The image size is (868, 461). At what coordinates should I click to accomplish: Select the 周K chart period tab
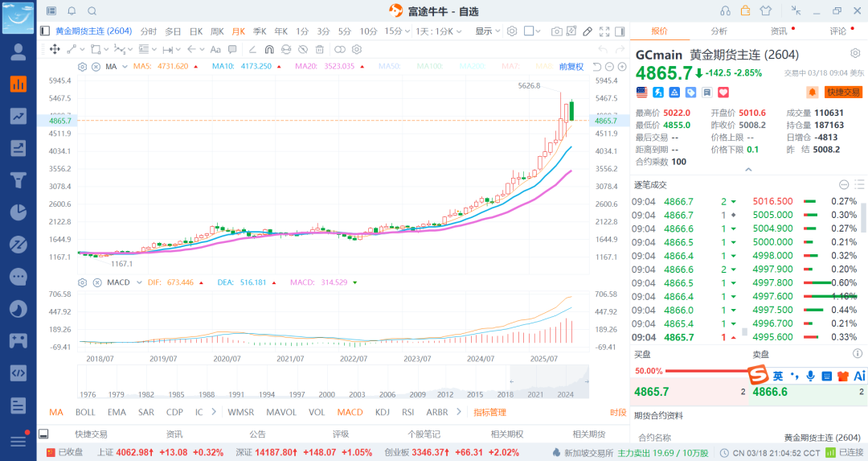pos(217,31)
